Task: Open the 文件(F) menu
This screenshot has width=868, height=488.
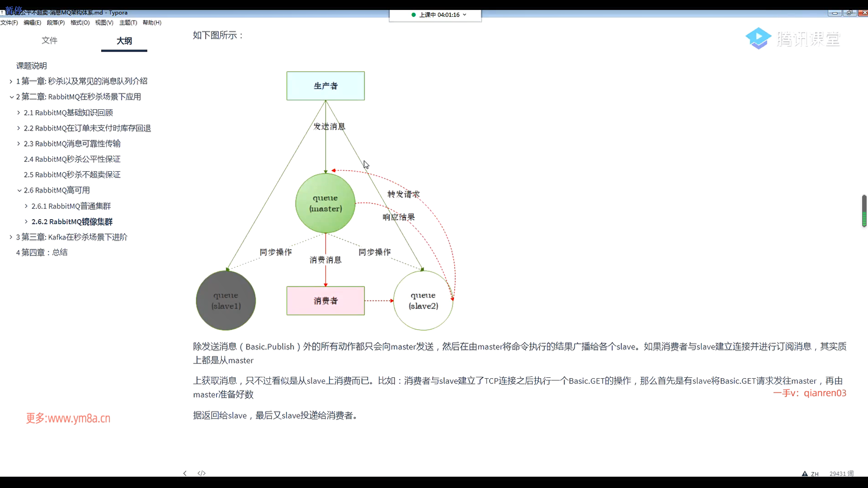Action: coord(9,23)
